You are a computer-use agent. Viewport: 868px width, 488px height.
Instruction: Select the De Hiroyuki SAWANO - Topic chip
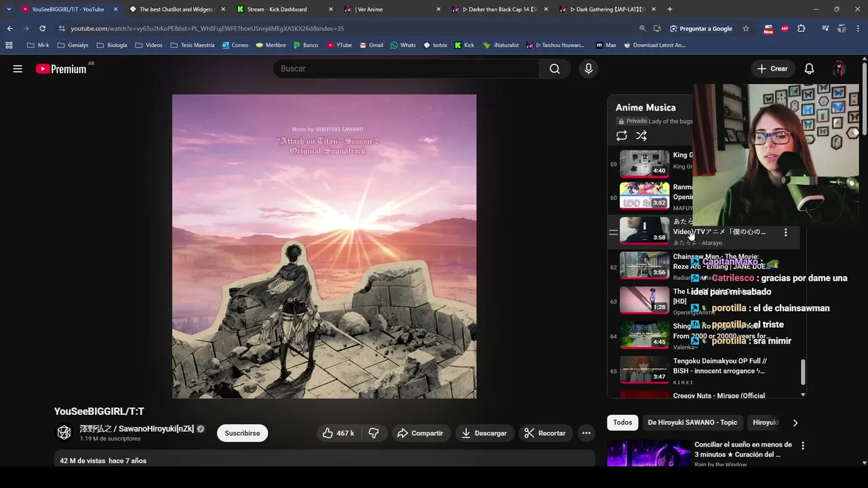click(692, 422)
